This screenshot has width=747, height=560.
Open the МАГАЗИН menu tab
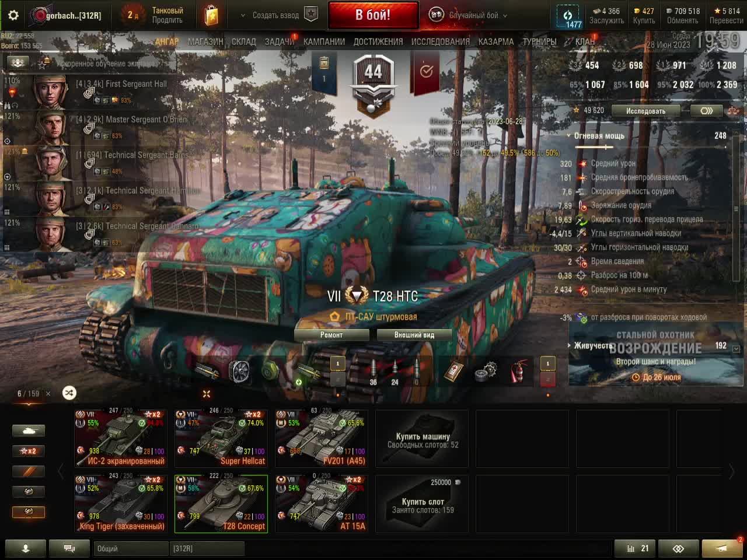point(205,41)
